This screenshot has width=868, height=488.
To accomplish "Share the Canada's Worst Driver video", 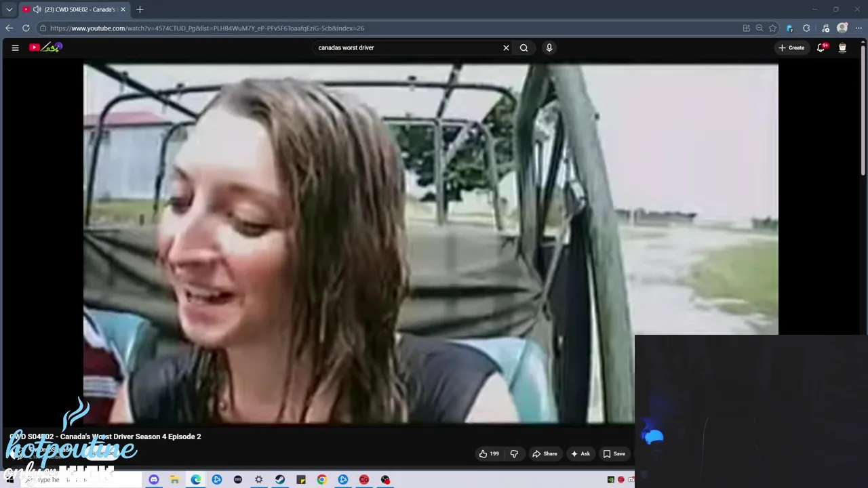I will pyautogui.click(x=545, y=453).
